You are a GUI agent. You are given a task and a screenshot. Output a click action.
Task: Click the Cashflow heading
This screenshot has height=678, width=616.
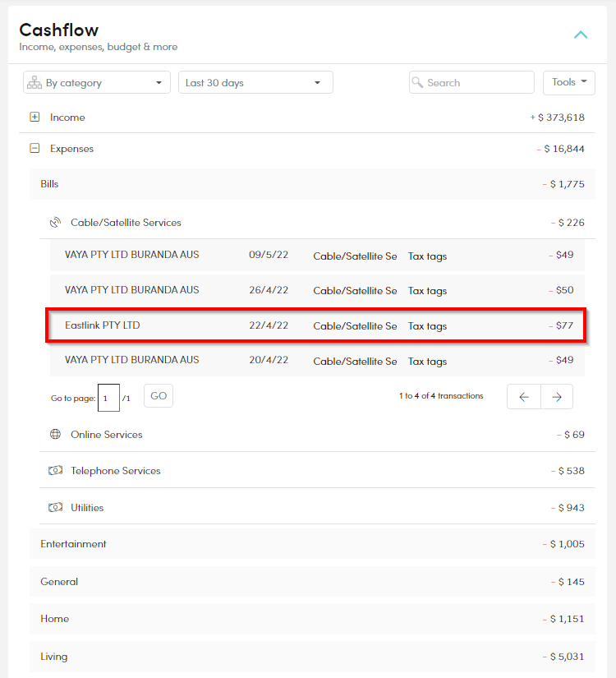click(59, 30)
